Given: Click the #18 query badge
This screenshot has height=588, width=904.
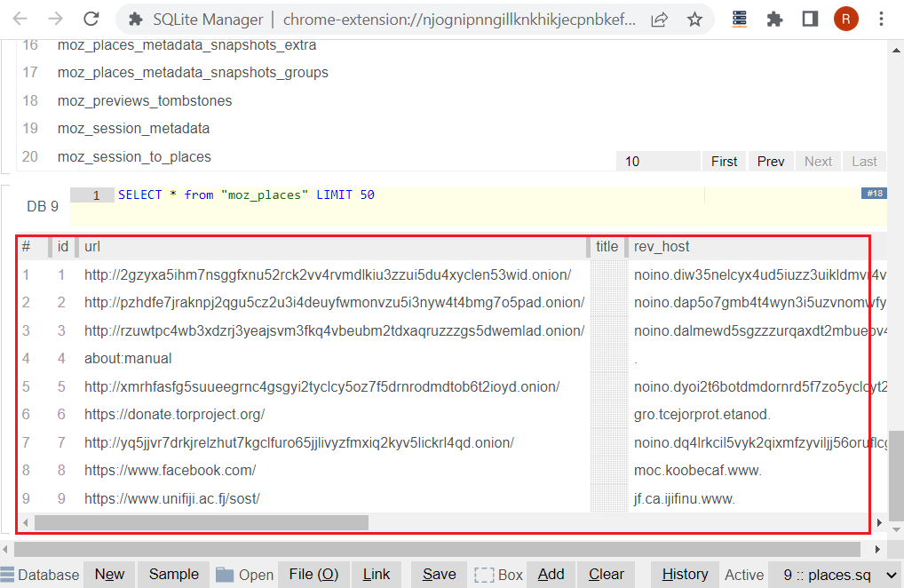Looking at the screenshot, I should pyautogui.click(x=874, y=193).
